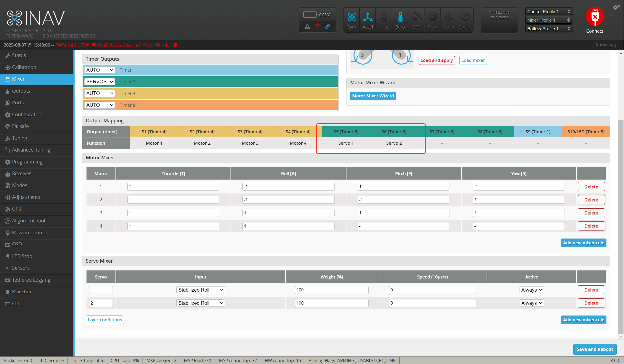Add new motor mixer rule
624x364 pixels.
pyautogui.click(x=583, y=243)
